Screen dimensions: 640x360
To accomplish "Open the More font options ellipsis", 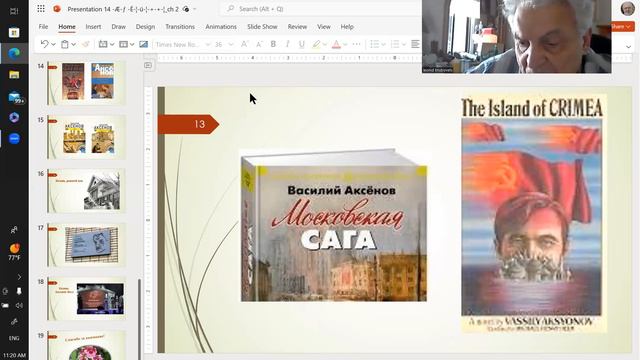I will point(356,44).
